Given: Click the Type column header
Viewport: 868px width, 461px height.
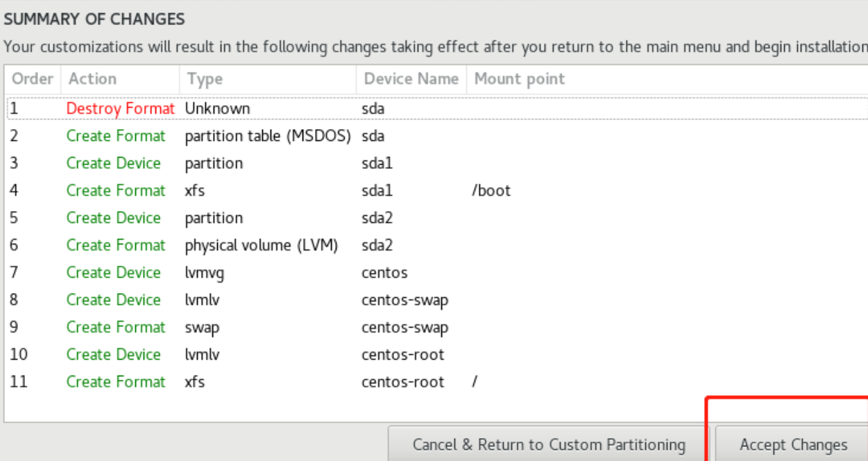Looking at the screenshot, I should 204,79.
